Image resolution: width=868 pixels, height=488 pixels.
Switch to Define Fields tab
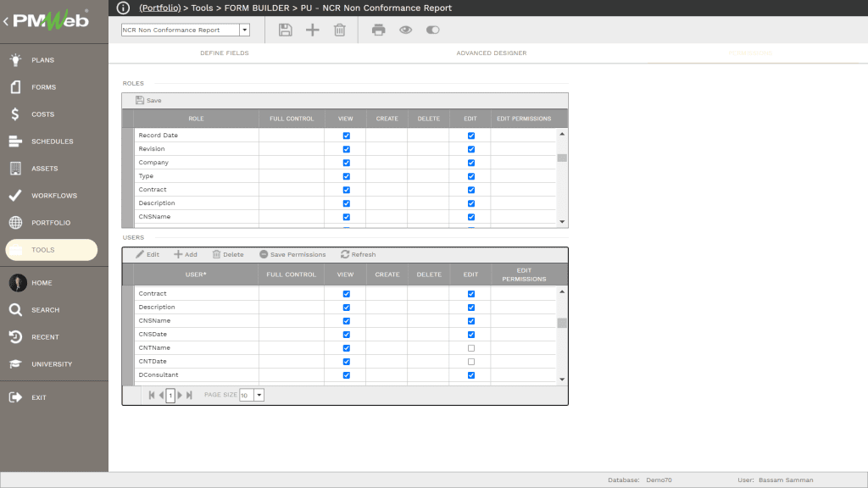tap(224, 53)
